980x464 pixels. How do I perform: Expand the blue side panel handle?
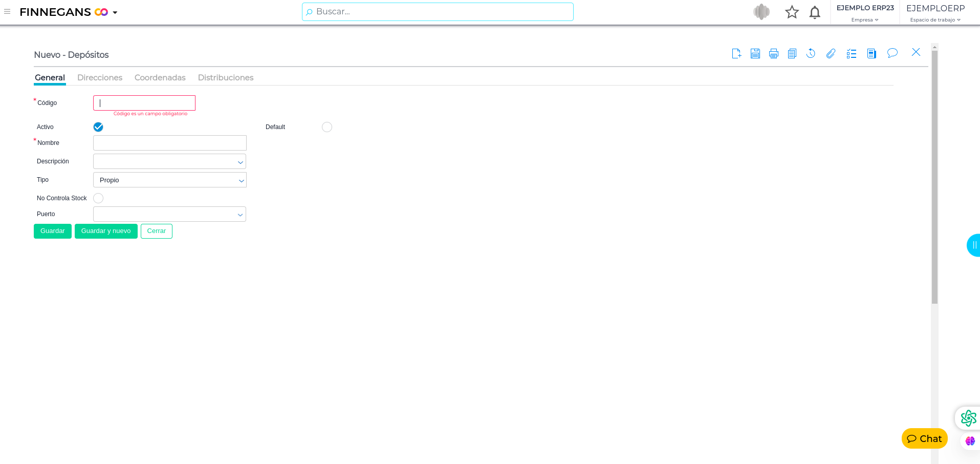973,245
